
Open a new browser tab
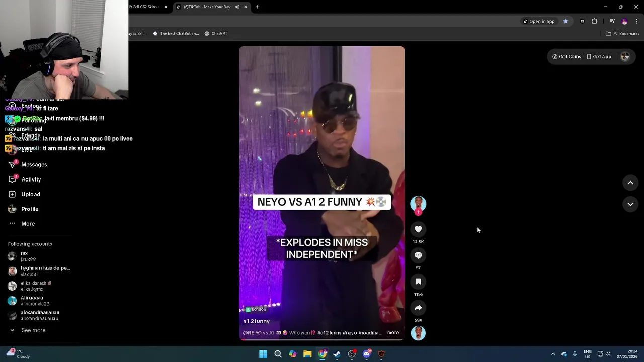tap(258, 7)
